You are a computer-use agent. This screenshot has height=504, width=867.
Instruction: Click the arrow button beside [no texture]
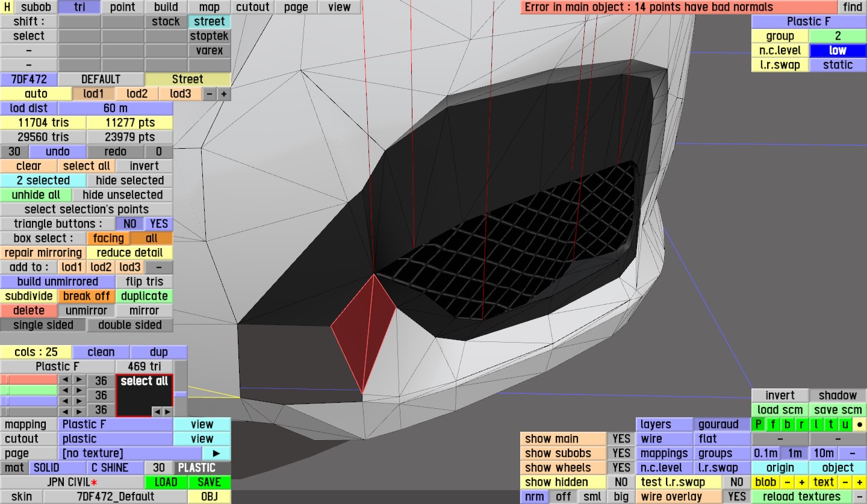217,453
